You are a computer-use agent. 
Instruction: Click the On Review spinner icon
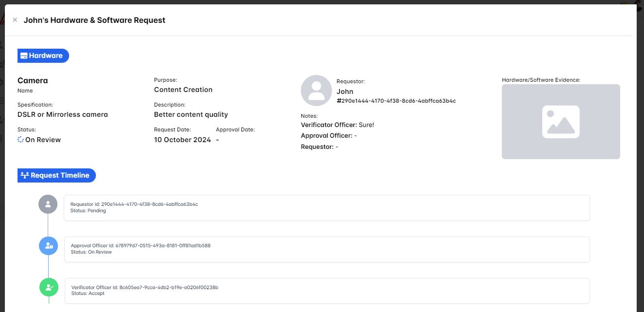click(20, 140)
